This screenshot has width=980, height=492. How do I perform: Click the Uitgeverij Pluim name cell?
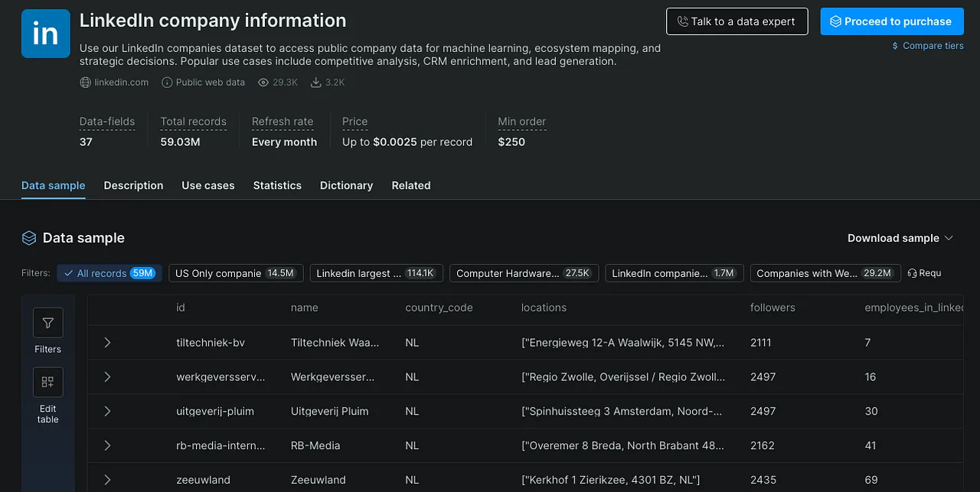[330, 411]
